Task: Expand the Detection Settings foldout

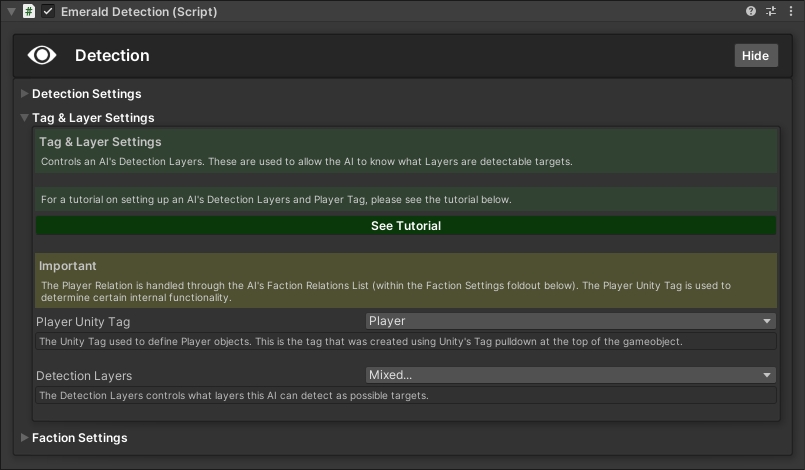Action: coord(25,94)
